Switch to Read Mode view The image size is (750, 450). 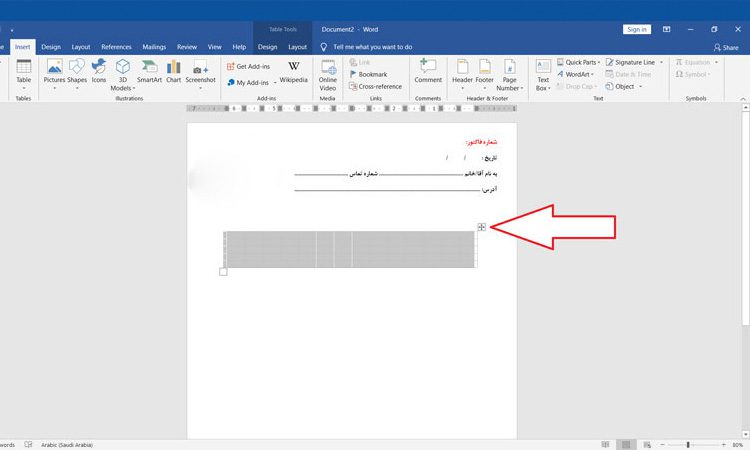pos(606,445)
